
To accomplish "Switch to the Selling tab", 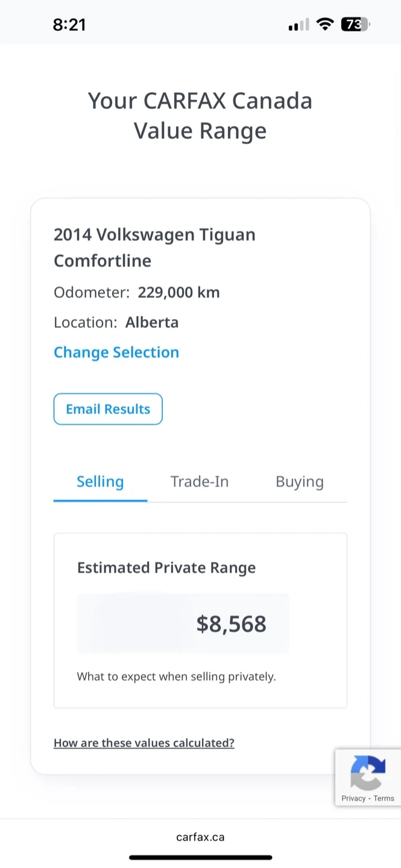I will tap(100, 482).
